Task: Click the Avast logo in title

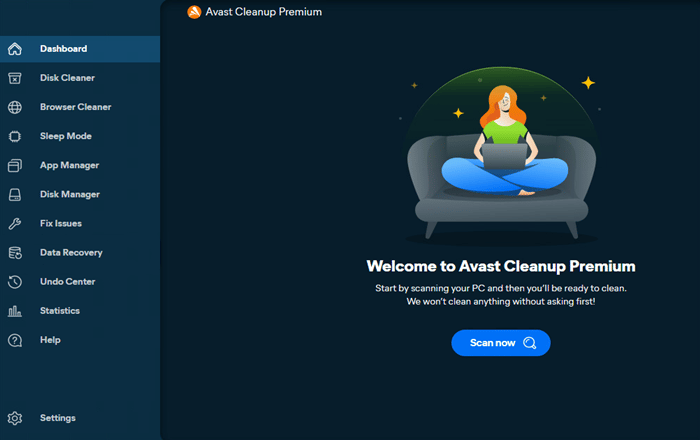Action: (x=194, y=12)
